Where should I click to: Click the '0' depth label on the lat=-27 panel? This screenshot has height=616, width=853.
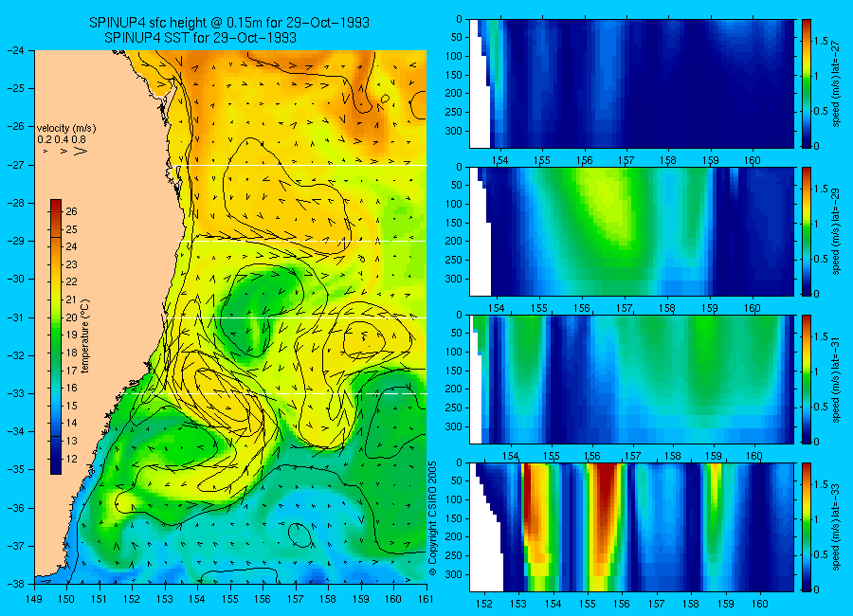click(x=459, y=20)
